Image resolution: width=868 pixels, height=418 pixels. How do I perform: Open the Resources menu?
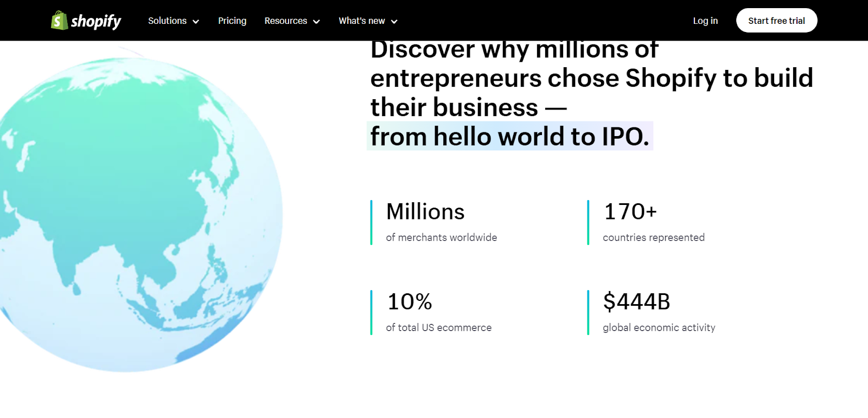coord(292,21)
